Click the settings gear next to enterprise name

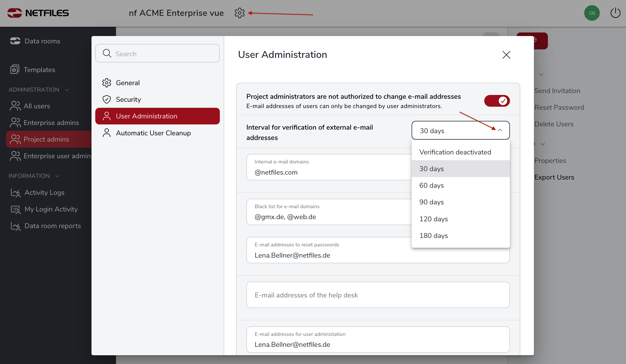tap(239, 13)
